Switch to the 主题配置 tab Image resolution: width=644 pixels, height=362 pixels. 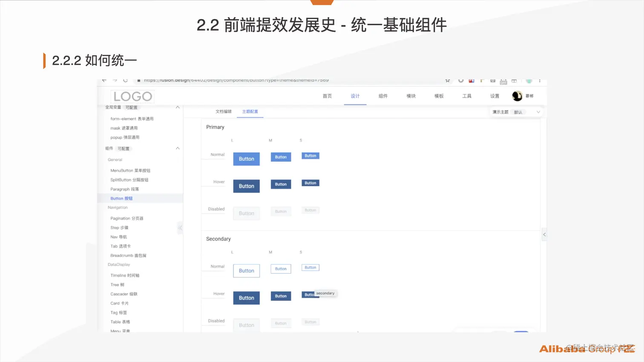(x=250, y=111)
